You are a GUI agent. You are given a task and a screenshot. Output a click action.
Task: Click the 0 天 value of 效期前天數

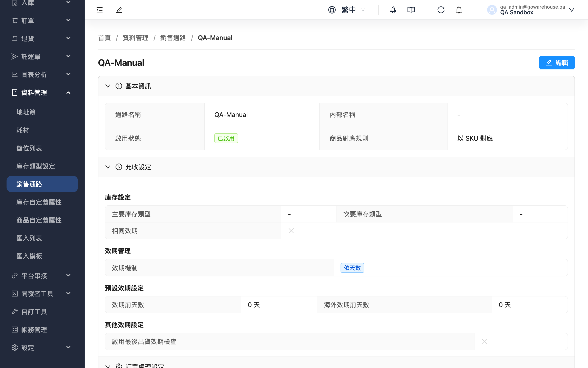254,305
